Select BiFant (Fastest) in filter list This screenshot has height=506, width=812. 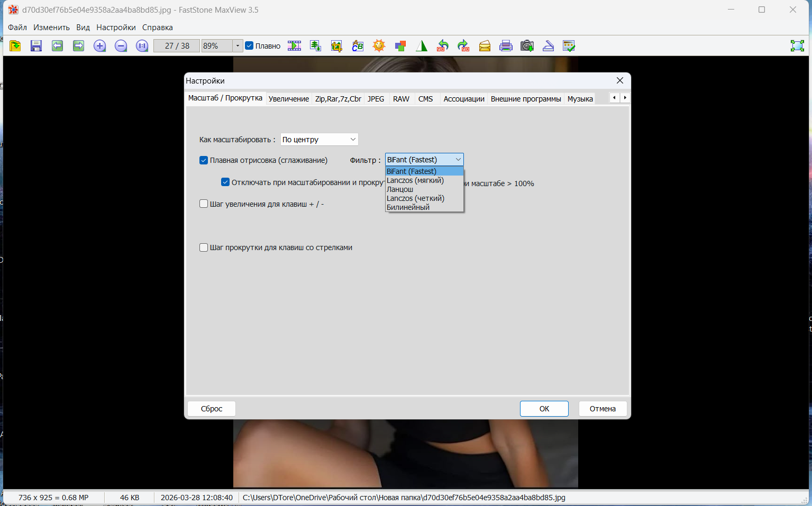(x=424, y=171)
